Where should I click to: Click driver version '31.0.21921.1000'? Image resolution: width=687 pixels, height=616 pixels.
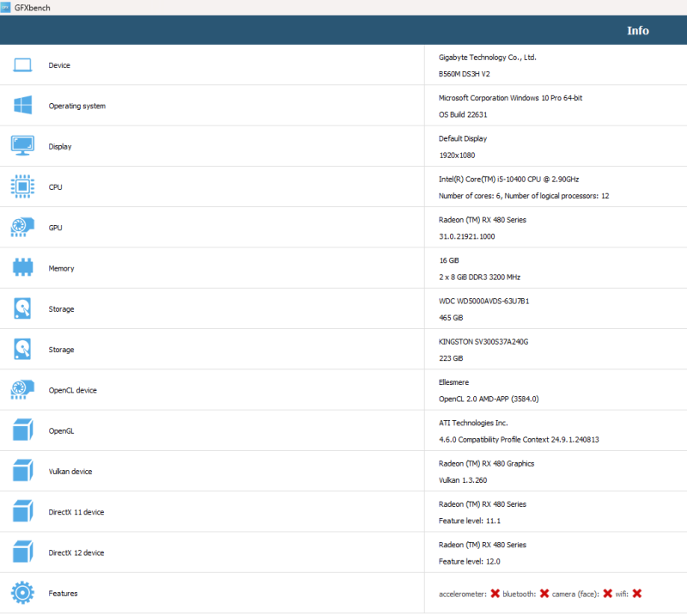point(466,236)
